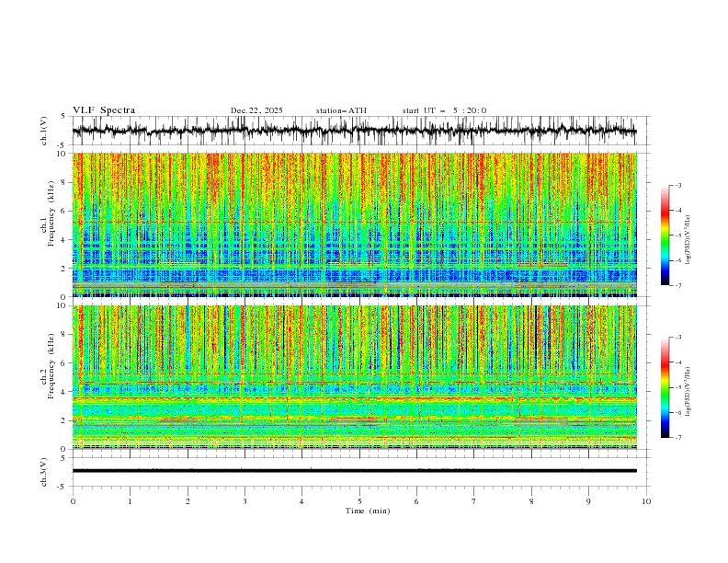Viewport: 728px width, 563px height.
Task: Click the 5 minute tick on time axis
Action: click(x=359, y=501)
